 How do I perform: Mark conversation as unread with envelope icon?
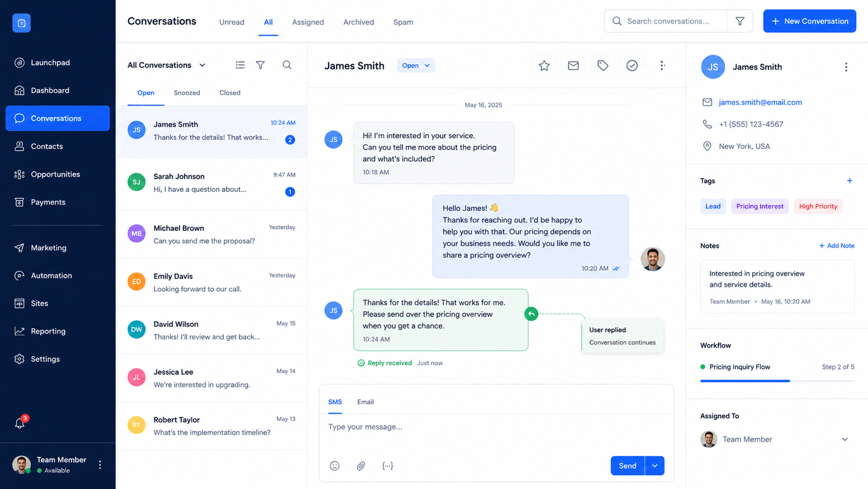(x=573, y=65)
